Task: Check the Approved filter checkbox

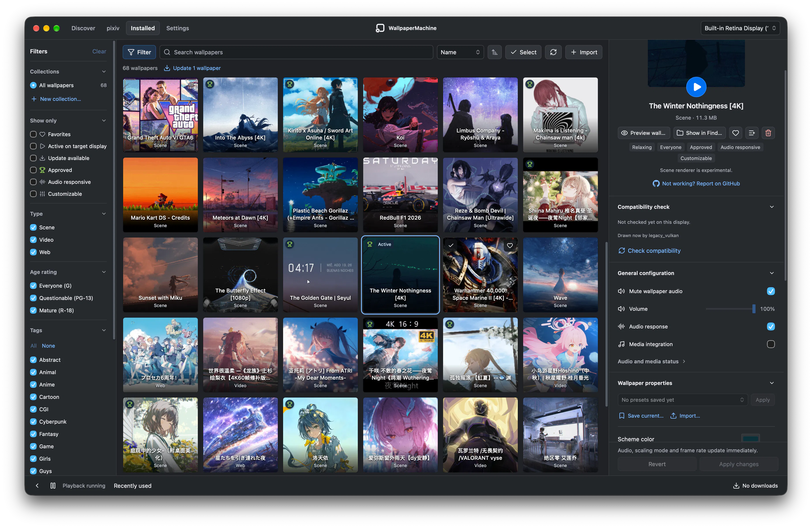Action: 33,170
